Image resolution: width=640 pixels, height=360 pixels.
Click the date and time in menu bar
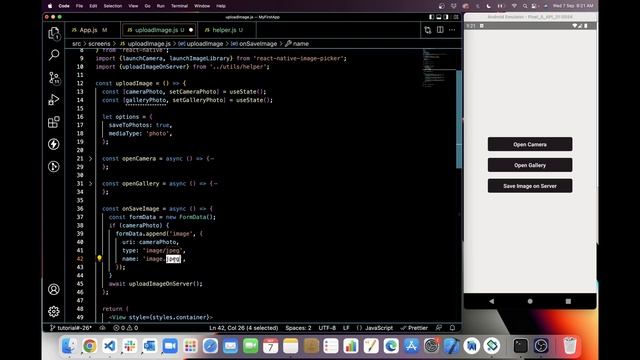(573, 6)
